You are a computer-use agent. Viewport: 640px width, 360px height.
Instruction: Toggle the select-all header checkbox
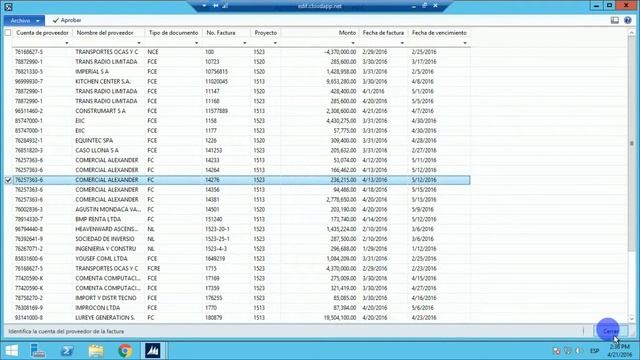pos(8,33)
